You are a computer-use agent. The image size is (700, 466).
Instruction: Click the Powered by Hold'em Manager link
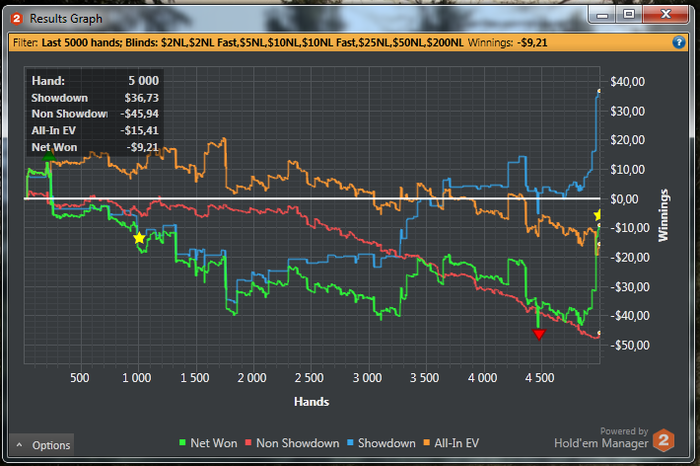[601, 438]
